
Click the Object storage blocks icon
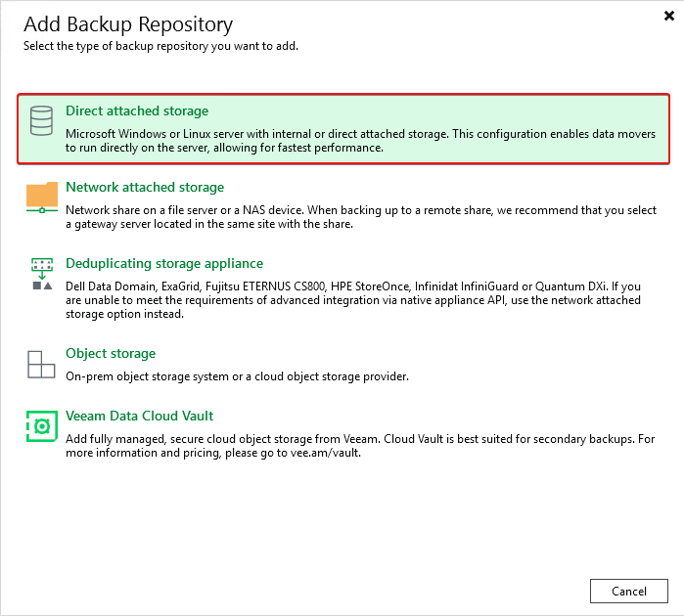point(41,364)
